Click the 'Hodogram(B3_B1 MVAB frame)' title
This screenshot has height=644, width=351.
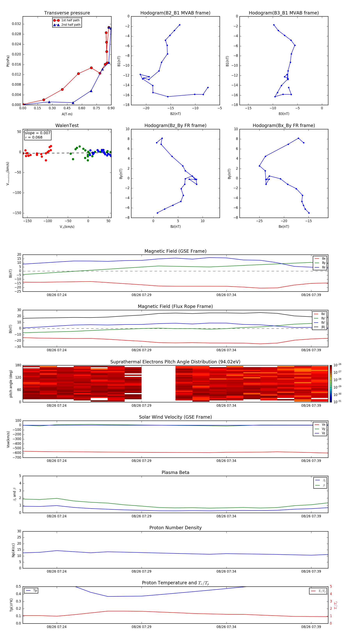click(284, 13)
